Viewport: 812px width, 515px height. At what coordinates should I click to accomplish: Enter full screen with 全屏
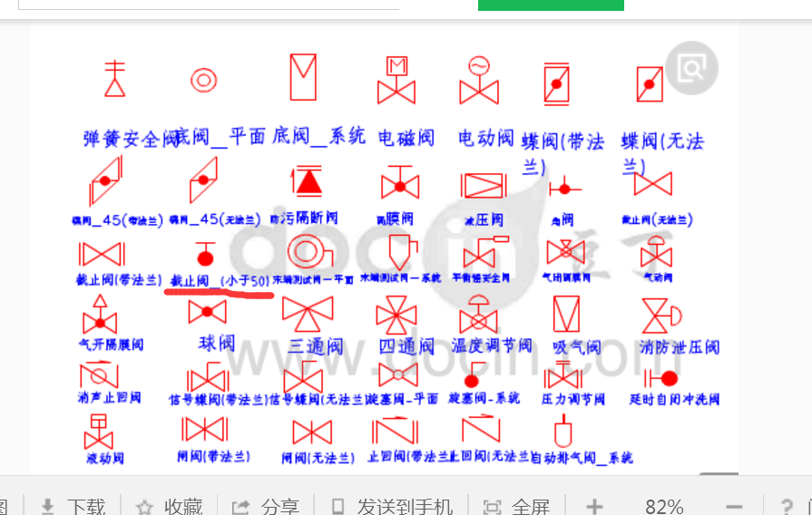[517, 506]
